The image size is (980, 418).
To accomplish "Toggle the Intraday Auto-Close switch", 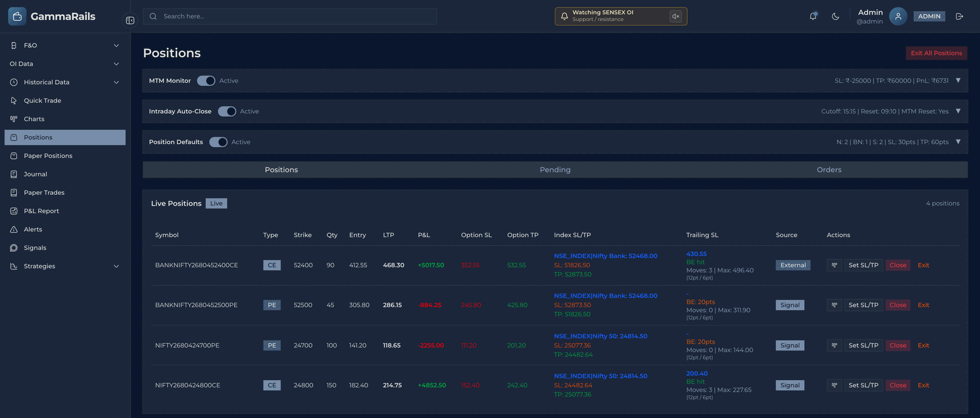I will (x=227, y=112).
